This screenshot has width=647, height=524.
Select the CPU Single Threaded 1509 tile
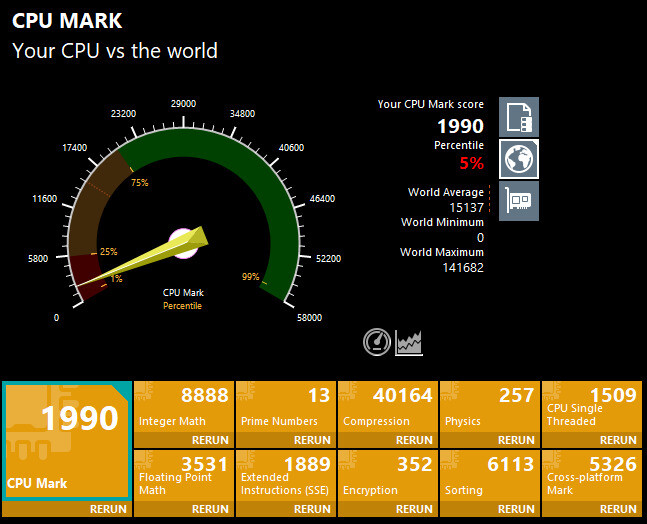click(x=592, y=407)
